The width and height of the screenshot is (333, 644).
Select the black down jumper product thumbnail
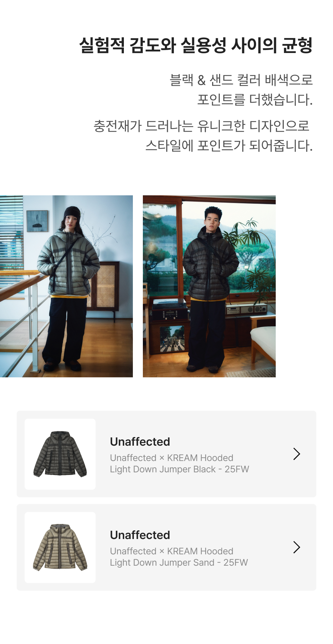click(60, 454)
